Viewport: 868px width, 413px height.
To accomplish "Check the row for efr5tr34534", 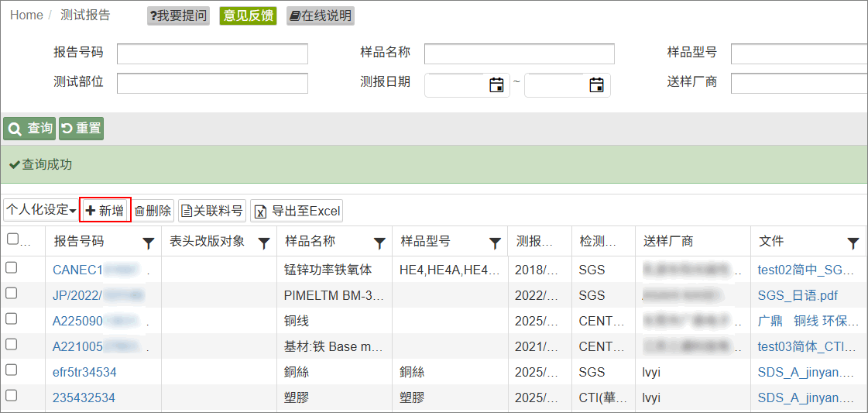I will 11,370.
